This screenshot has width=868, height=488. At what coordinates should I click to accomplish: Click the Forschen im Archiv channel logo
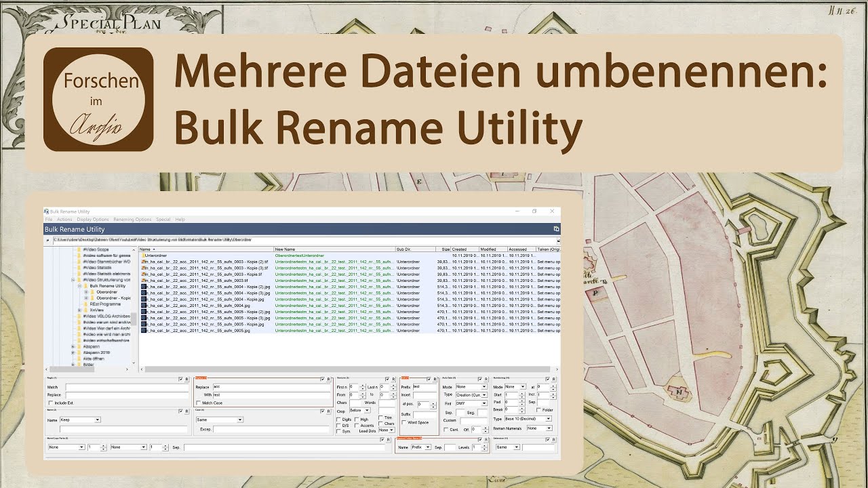point(98,99)
